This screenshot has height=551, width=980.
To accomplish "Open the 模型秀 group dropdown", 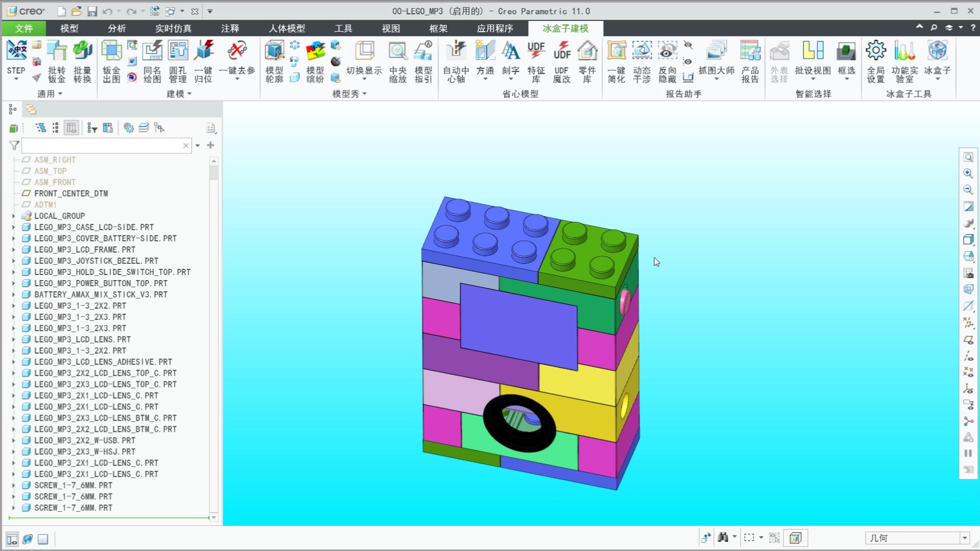I will (x=350, y=94).
